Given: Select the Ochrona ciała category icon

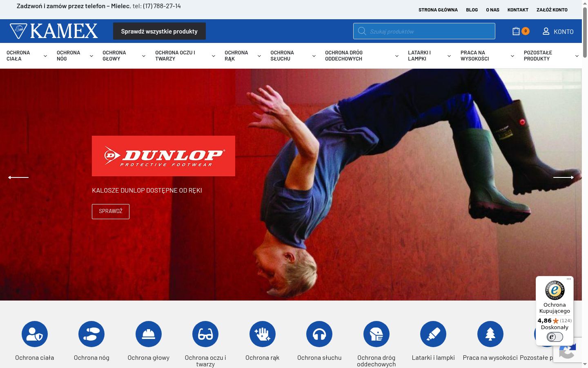Looking at the screenshot, I should click(x=35, y=334).
